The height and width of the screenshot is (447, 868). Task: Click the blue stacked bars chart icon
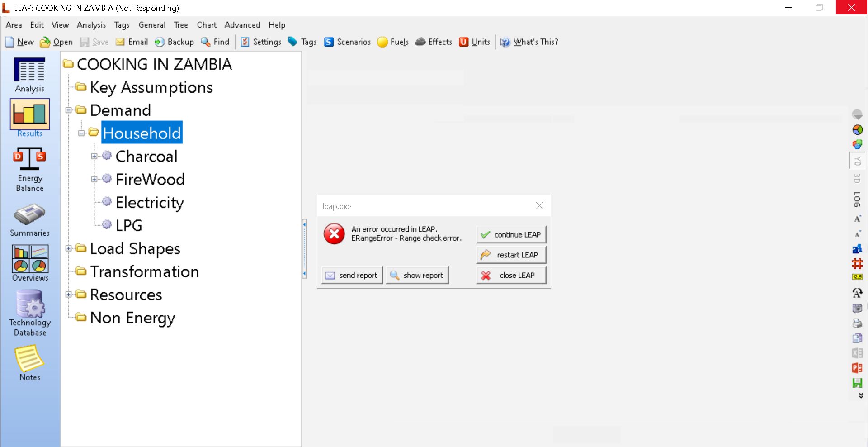tap(857, 248)
